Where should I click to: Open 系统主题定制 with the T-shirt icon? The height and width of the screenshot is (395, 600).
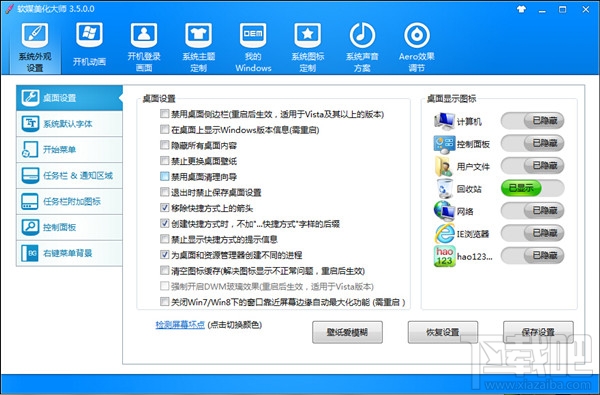pos(199,47)
